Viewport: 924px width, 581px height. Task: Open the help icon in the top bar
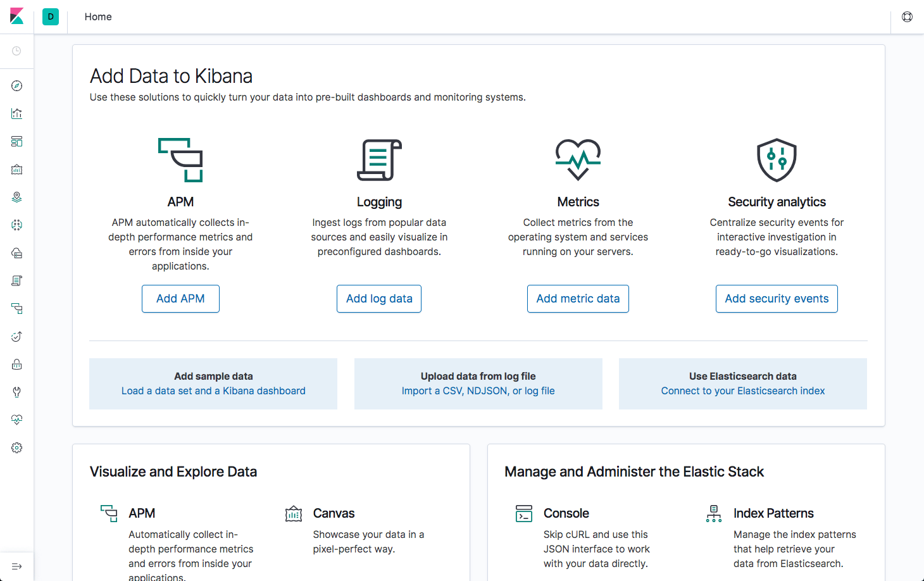pyautogui.click(x=907, y=16)
